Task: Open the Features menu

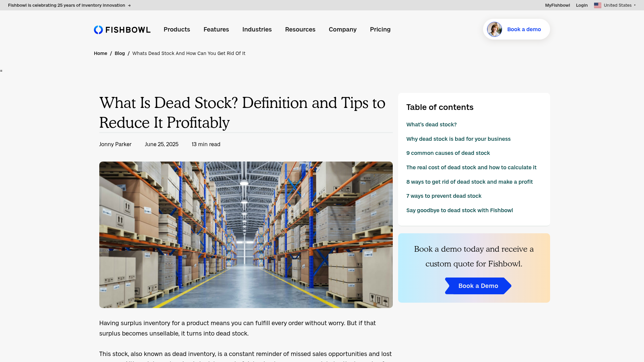Action: coord(216,29)
